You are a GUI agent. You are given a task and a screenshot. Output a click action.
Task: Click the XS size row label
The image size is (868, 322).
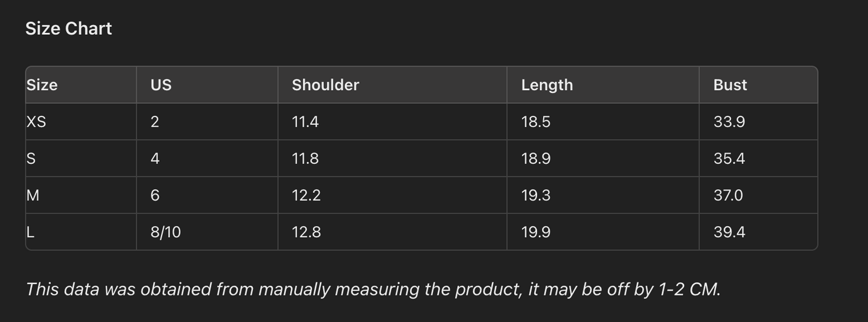tap(37, 122)
